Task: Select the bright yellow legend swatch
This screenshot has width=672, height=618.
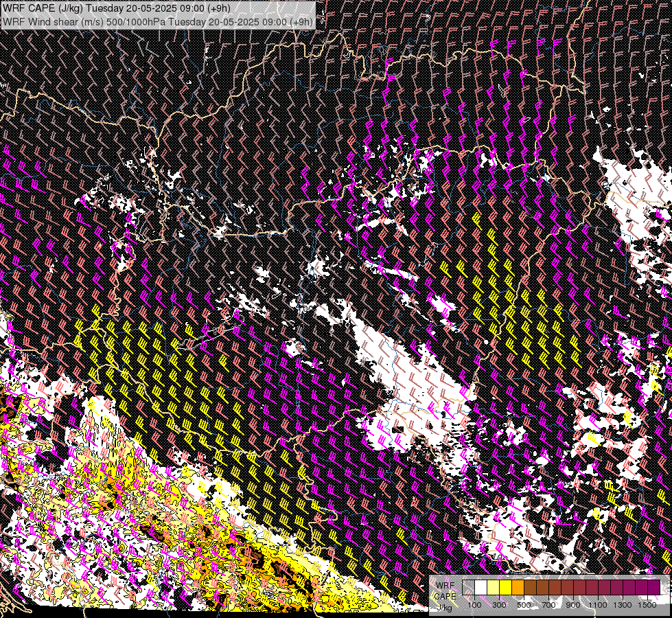Action: [x=506, y=587]
